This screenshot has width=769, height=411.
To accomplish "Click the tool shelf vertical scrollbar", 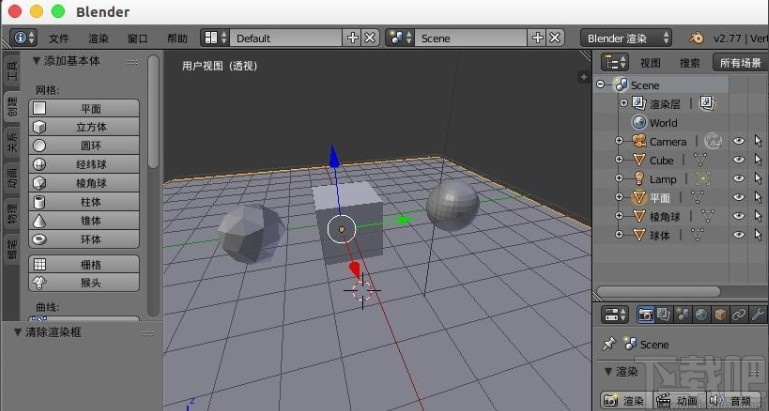I will [154, 111].
